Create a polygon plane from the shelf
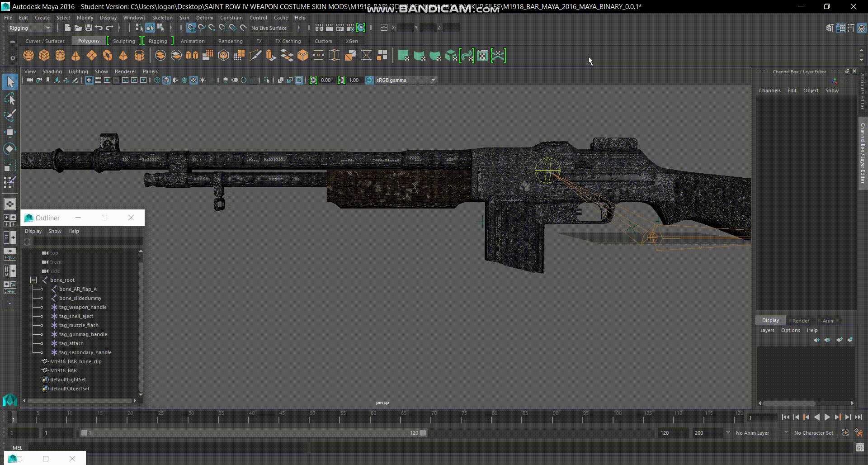Screen dimensions: 868x465 92,56
